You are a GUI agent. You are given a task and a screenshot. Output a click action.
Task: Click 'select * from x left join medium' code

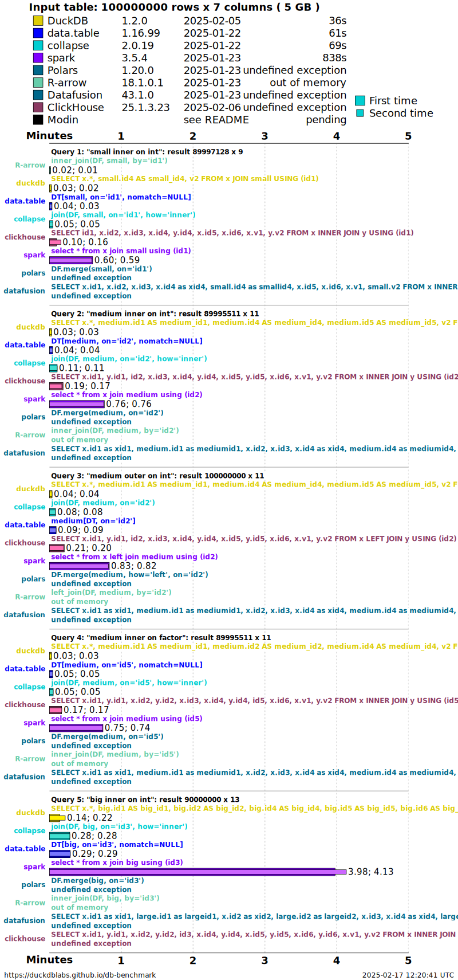pos(135,556)
